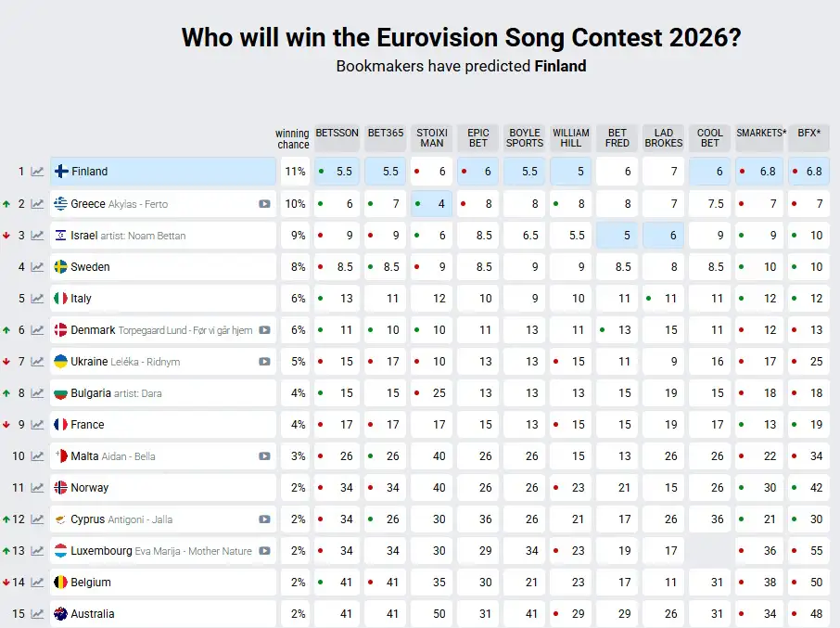Play the Denmark song video icon
The height and width of the screenshot is (628, 840).
click(x=265, y=330)
